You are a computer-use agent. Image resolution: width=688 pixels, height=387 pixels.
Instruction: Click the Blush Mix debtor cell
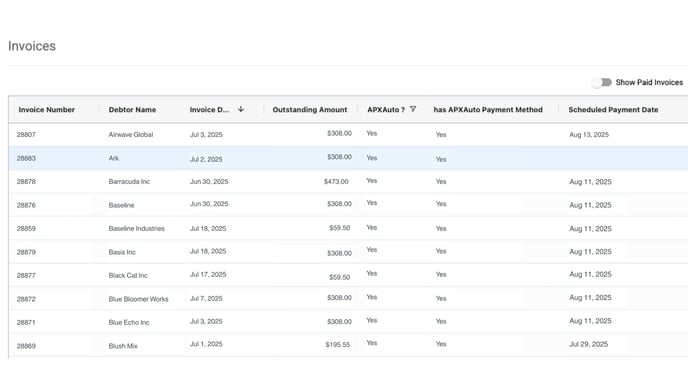pos(123,346)
